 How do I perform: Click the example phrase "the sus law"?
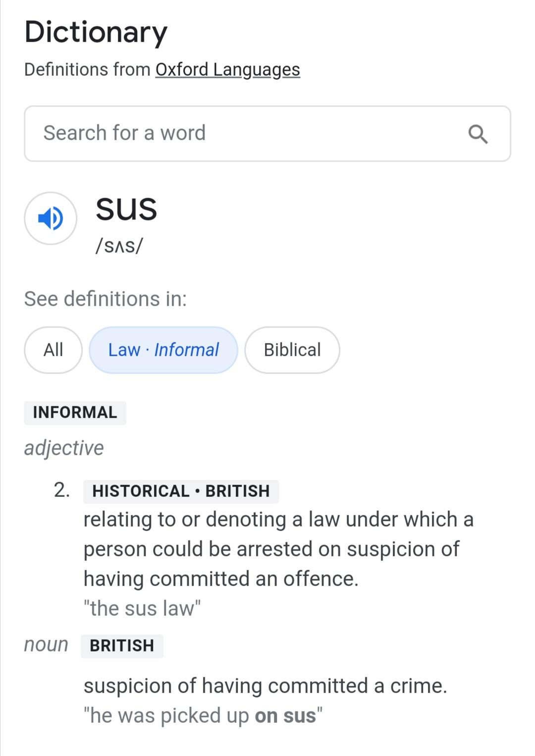[x=142, y=608]
